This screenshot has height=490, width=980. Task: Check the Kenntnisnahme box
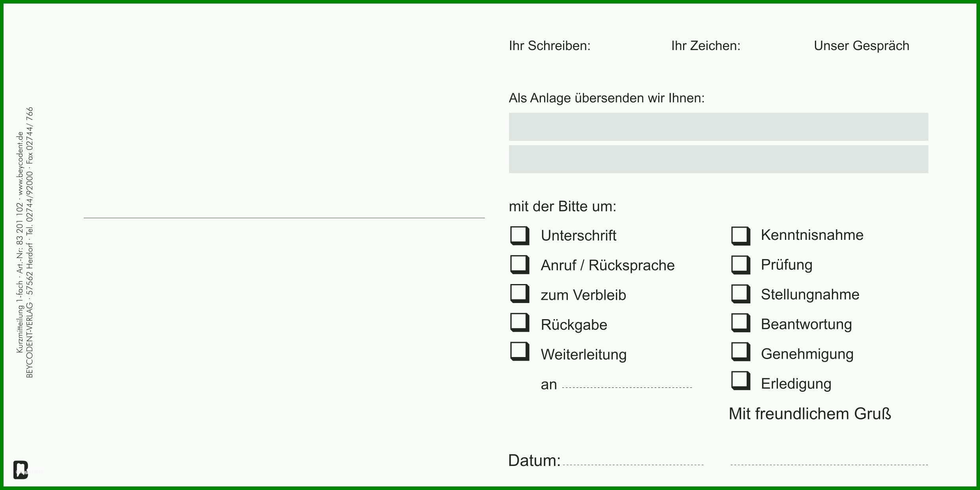(x=741, y=236)
